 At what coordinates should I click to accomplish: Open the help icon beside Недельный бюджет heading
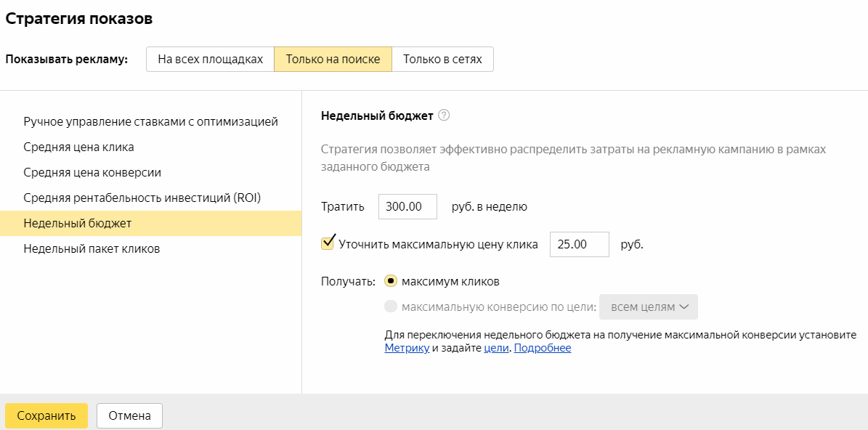pos(443,115)
